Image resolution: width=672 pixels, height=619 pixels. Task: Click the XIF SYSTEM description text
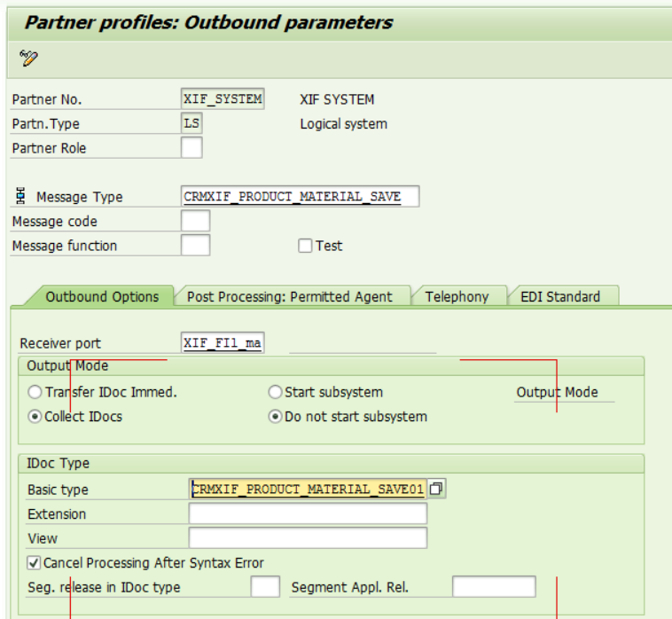(337, 99)
